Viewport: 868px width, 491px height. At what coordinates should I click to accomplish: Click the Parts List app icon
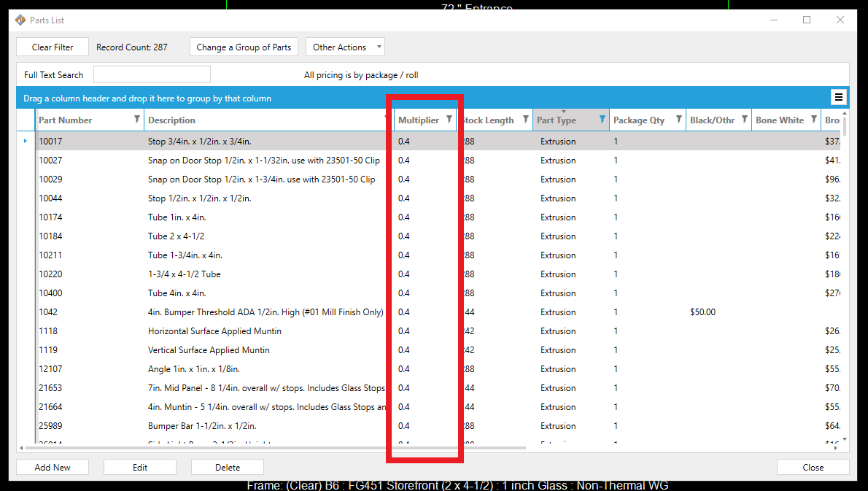coord(20,20)
